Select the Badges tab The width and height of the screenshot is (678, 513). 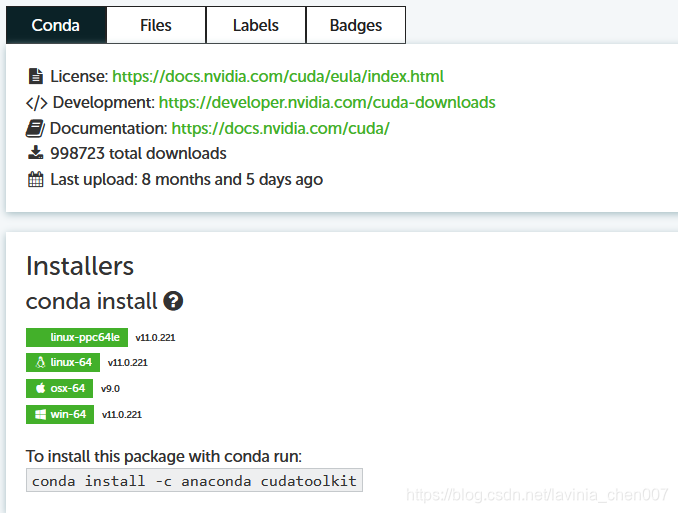pyautogui.click(x=356, y=25)
